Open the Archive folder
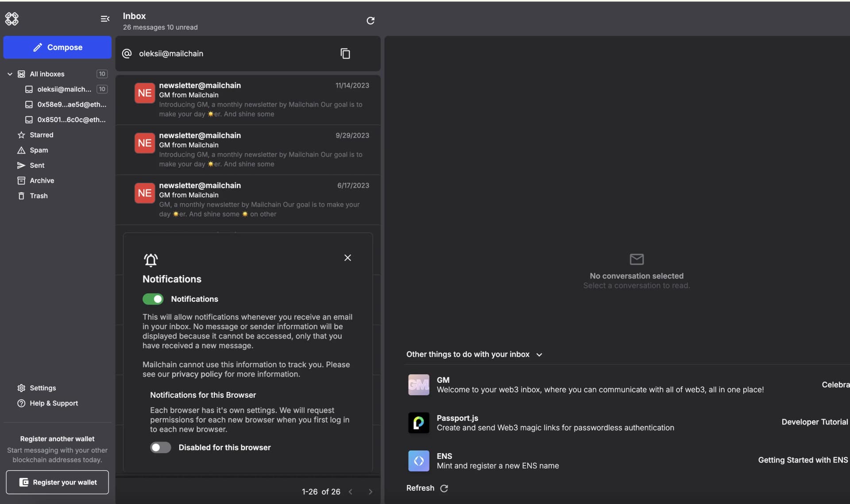Viewport: 850px width, 504px height. point(42,180)
